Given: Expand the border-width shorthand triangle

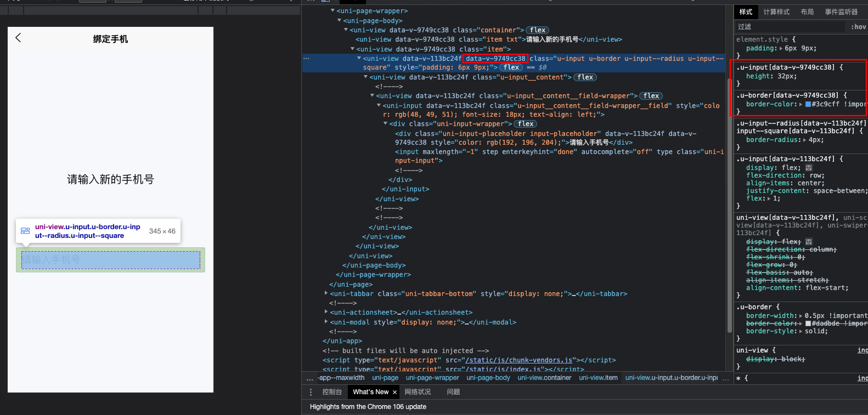Looking at the screenshot, I should pyautogui.click(x=801, y=316).
